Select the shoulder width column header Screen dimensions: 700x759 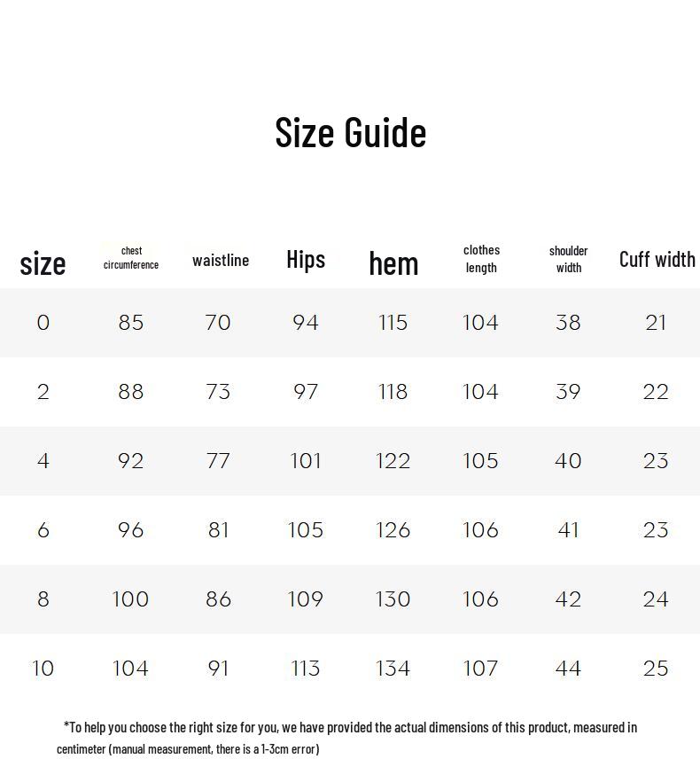click(x=568, y=259)
